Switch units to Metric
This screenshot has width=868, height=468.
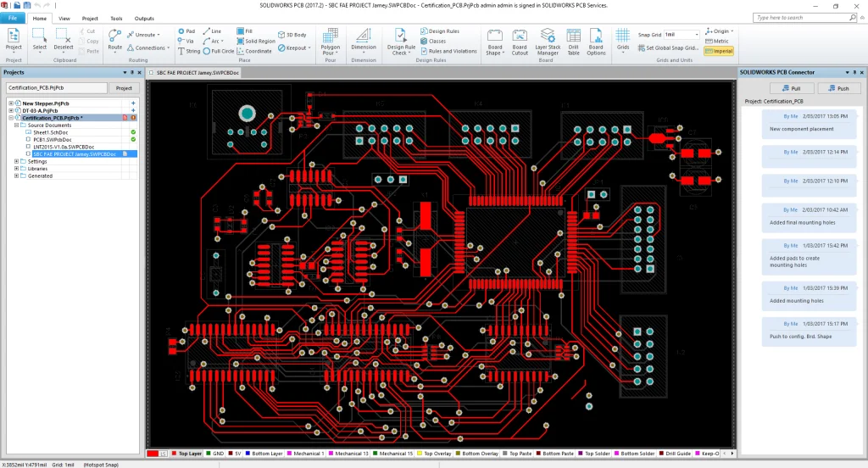pos(716,41)
